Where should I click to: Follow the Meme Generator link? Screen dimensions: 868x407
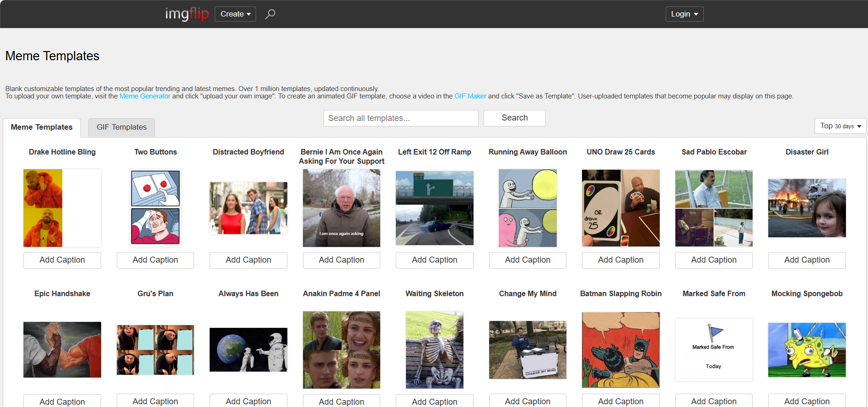pyautogui.click(x=145, y=96)
